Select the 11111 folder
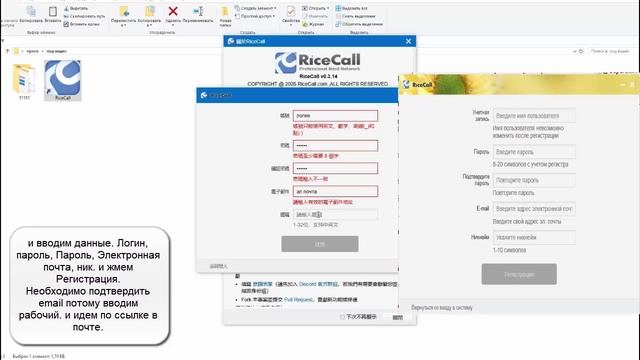 tap(24, 81)
